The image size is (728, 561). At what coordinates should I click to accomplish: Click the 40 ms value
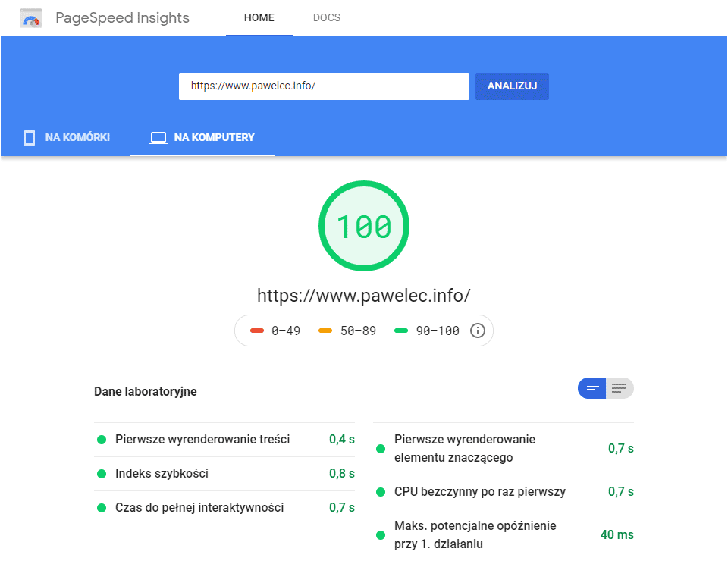tap(617, 535)
